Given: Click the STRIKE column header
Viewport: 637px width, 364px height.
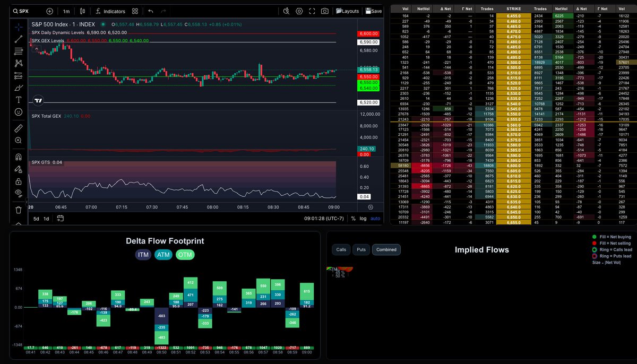Looking at the screenshot, I should pos(513,9).
